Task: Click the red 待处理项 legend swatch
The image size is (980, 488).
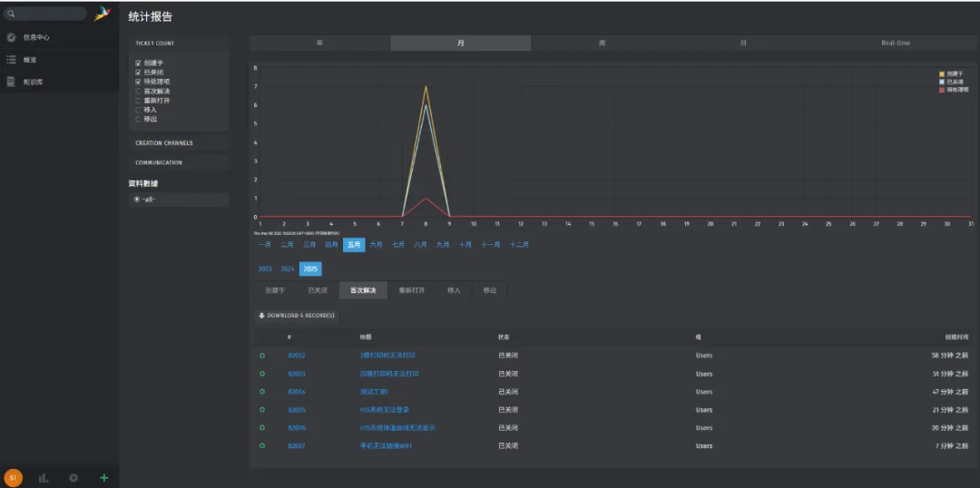Action: (x=942, y=90)
